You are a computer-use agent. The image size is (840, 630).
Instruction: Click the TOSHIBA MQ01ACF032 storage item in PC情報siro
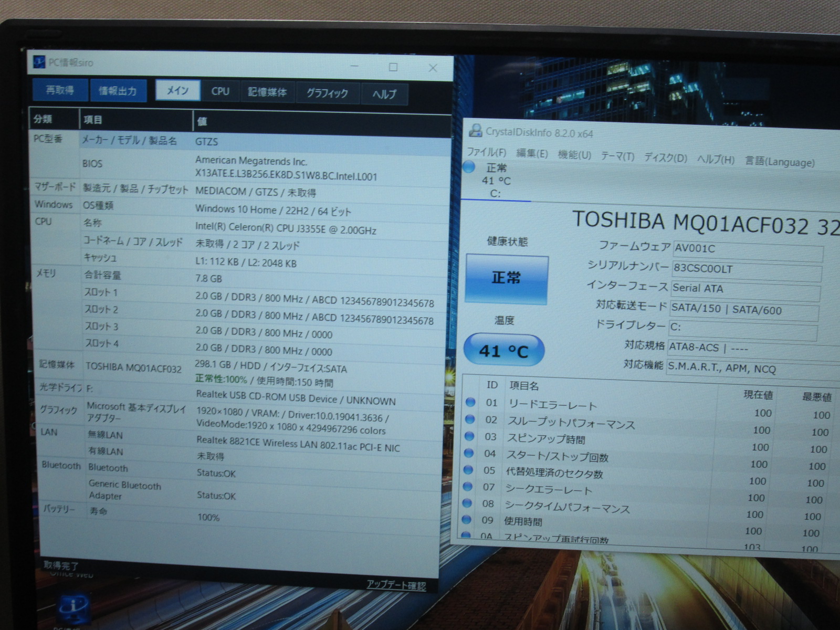pyautogui.click(x=133, y=367)
